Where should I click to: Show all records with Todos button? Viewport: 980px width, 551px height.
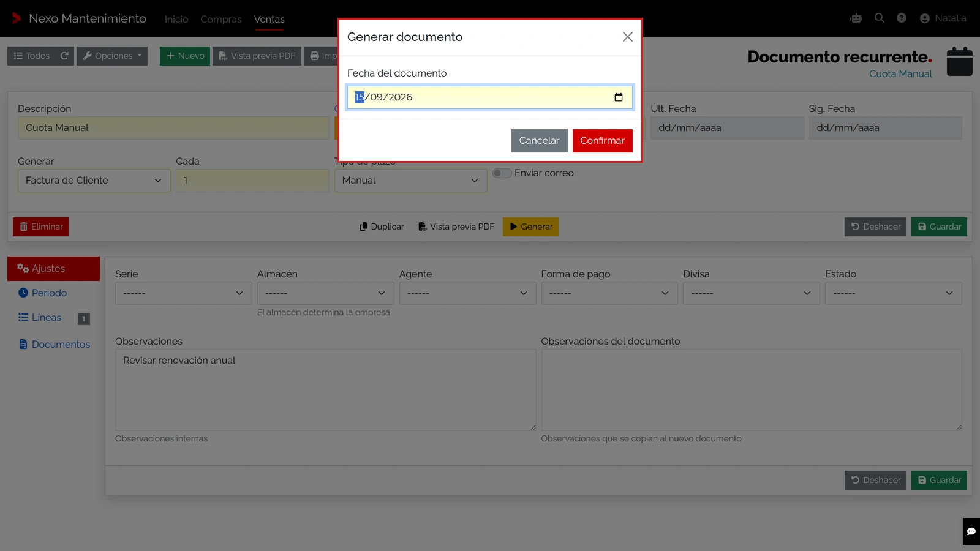click(32, 56)
